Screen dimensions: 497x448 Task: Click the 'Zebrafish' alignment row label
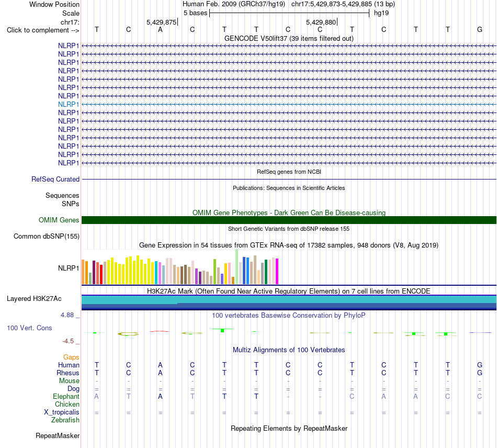point(65,420)
